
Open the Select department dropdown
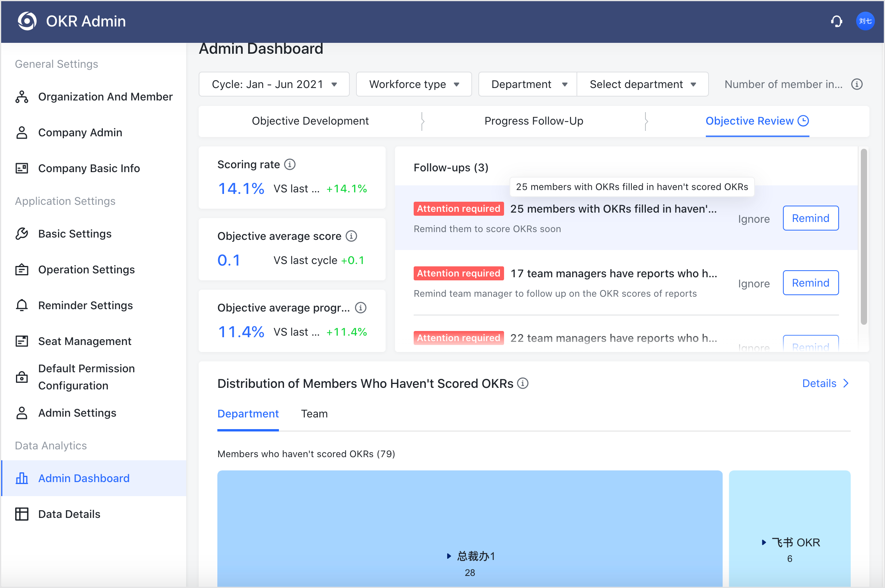(x=642, y=84)
